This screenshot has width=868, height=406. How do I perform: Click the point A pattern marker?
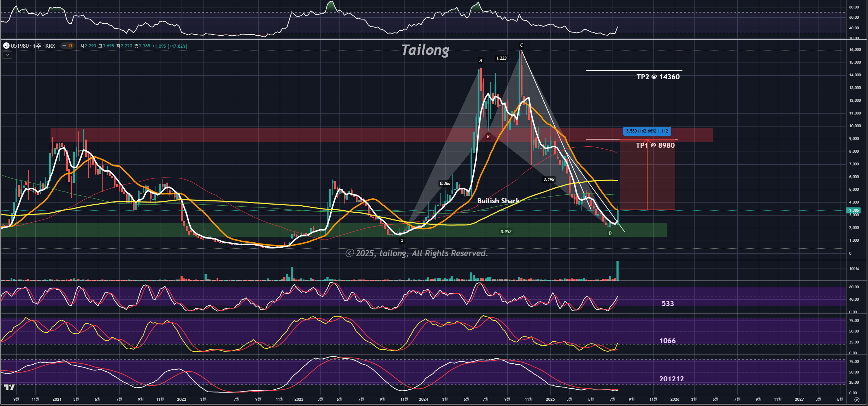(x=480, y=60)
